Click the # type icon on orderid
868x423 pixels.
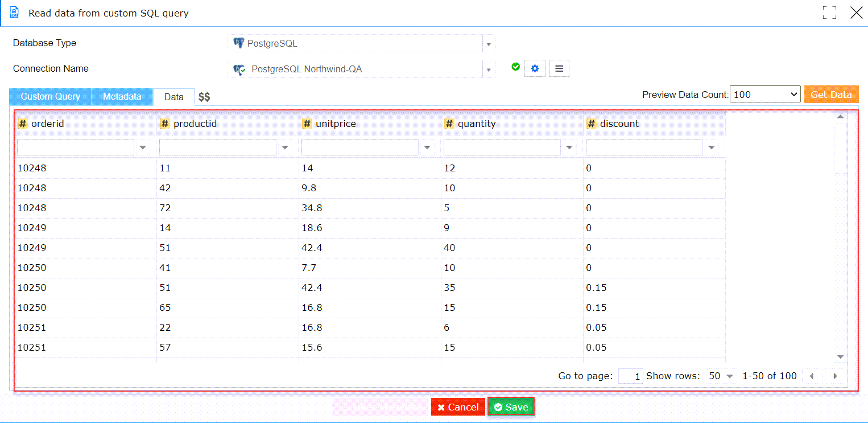tap(23, 124)
